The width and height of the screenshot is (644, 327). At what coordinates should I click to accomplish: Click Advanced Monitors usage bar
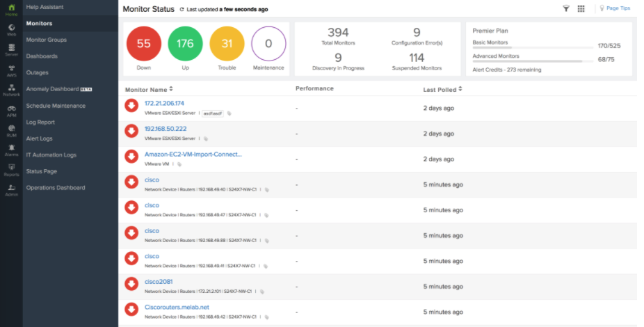coord(533,61)
